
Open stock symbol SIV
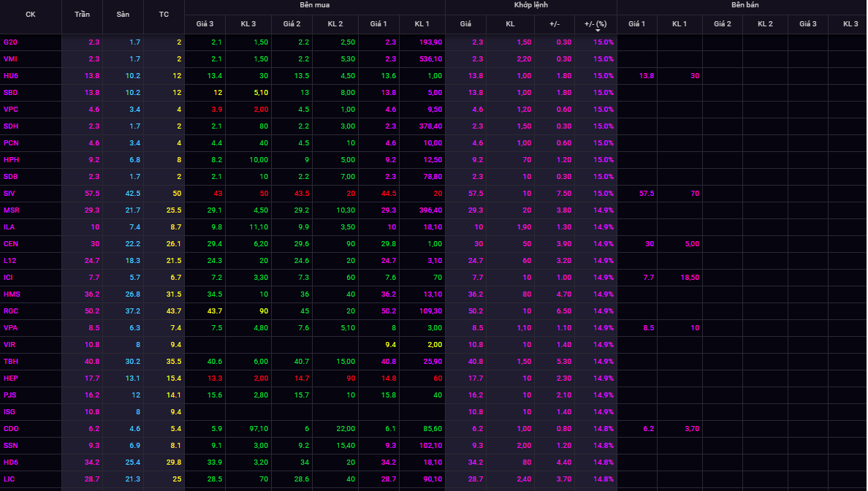(9, 194)
